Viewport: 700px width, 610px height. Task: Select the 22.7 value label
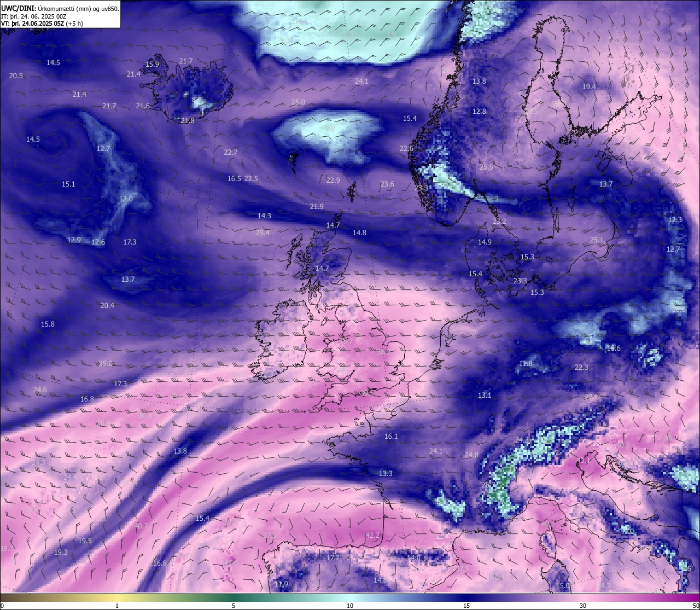pyautogui.click(x=231, y=153)
